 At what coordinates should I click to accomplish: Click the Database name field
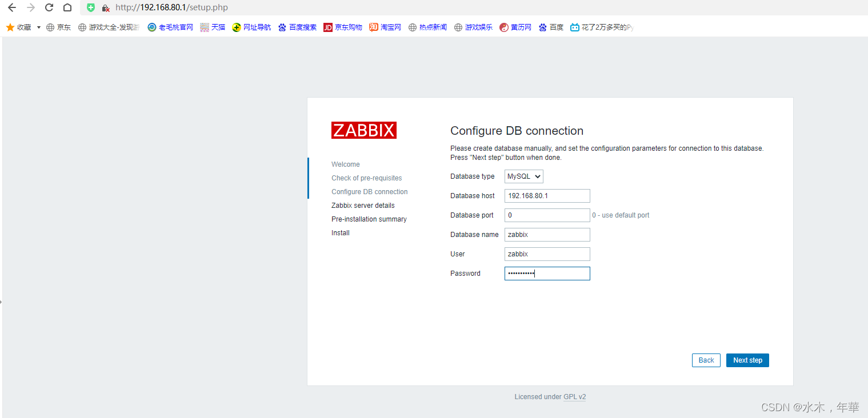(x=547, y=235)
